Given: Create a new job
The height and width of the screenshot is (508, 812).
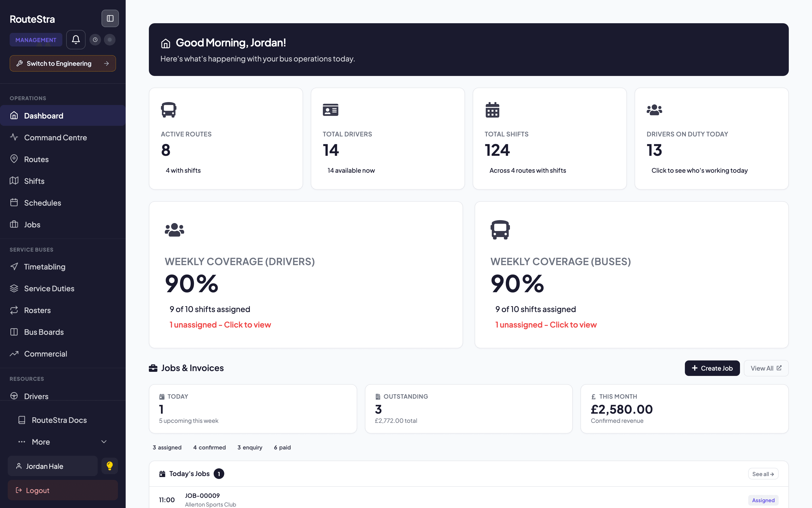Looking at the screenshot, I should (x=712, y=368).
